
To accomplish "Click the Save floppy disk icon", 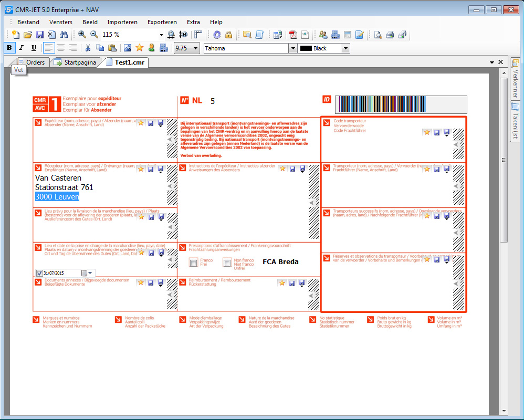I will pos(40,35).
